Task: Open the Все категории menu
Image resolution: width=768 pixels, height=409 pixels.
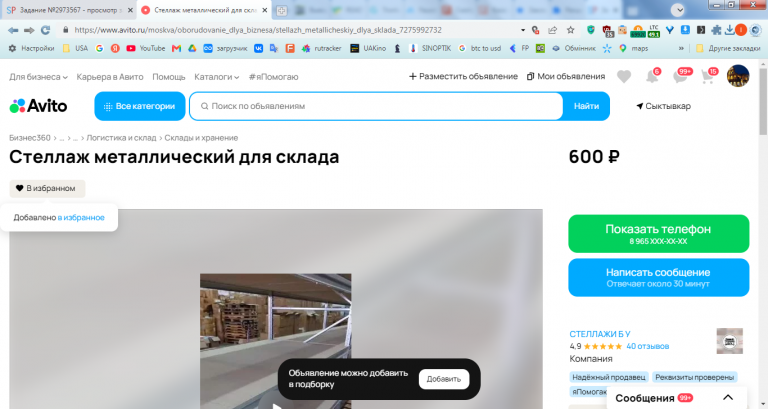Action: click(140, 106)
